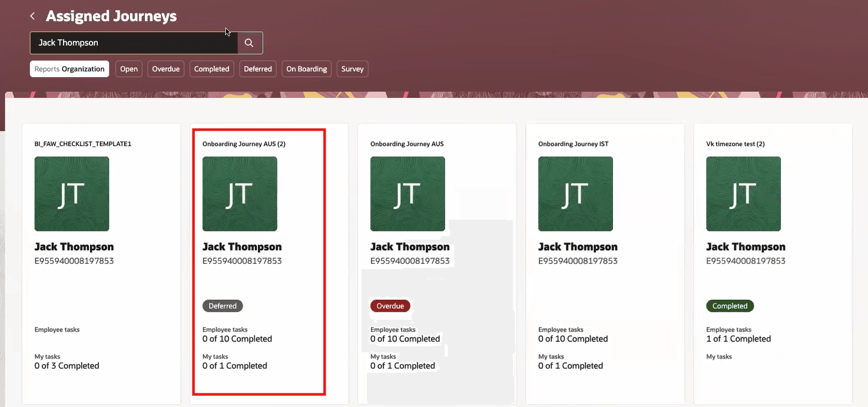868x407 pixels.
Task: Click '0 of 3 Completed' on first card
Action: tap(67, 366)
